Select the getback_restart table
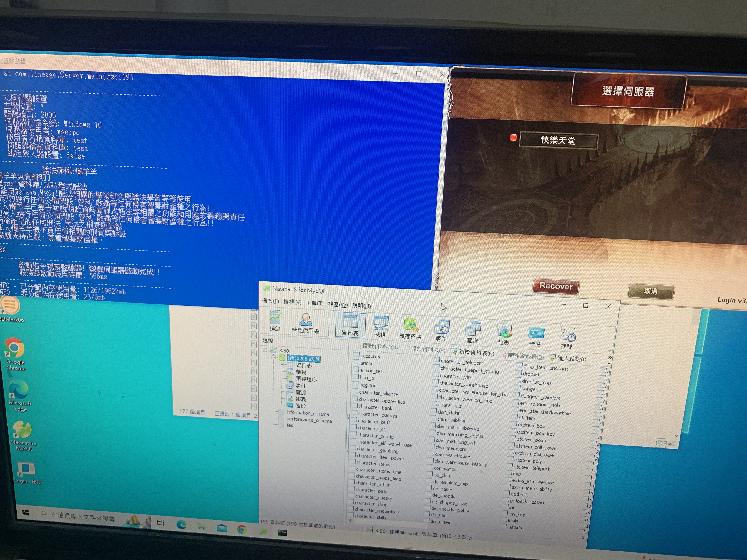747x560 pixels. [527, 502]
